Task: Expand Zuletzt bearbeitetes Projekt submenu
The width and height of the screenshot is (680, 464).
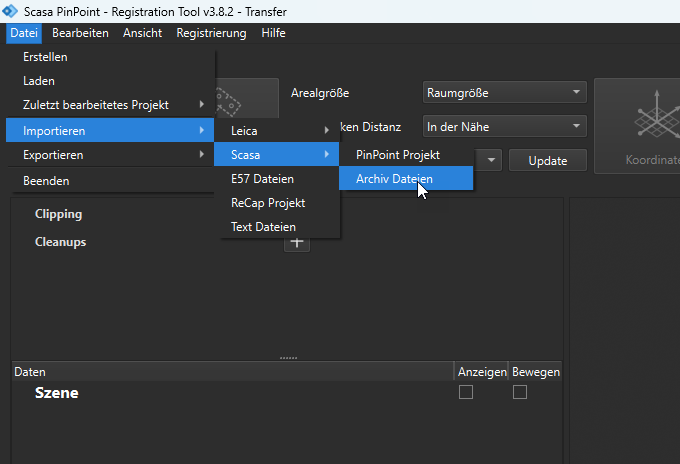Action: pyautogui.click(x=111, y=105)
